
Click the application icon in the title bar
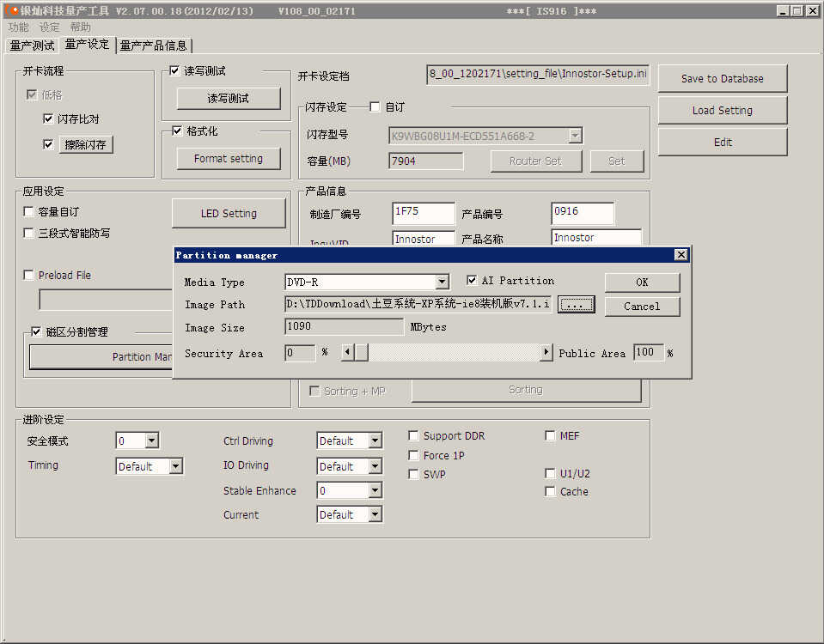pyautogui.click(x=13, y=11)
